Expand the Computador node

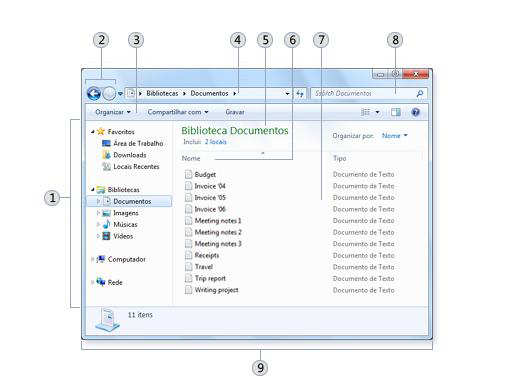click(x=93, y=259)
